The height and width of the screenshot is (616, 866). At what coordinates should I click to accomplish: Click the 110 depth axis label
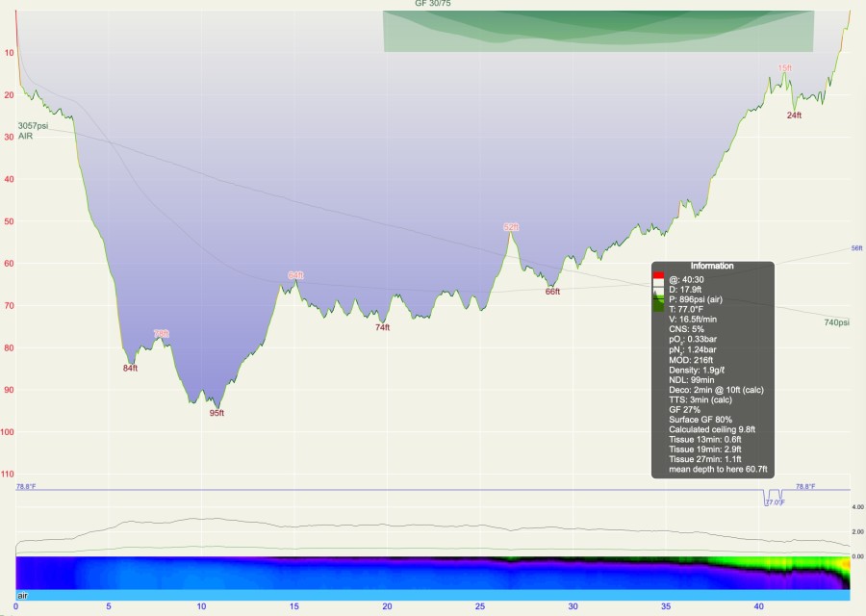tap(8, 475)
